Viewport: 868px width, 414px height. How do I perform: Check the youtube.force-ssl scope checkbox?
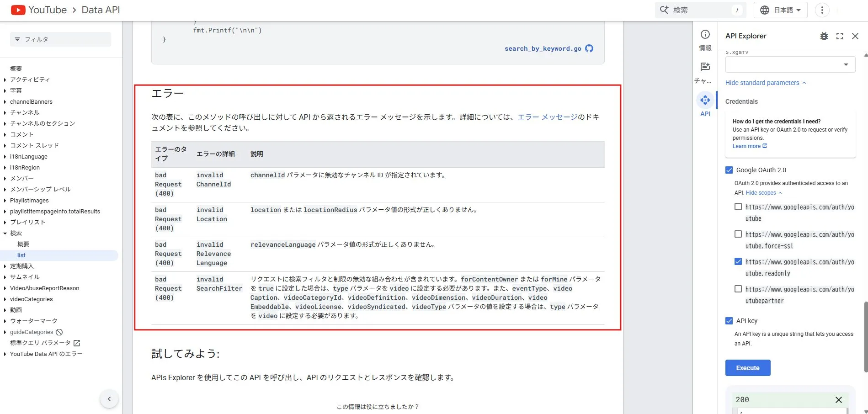coord(738,234)
